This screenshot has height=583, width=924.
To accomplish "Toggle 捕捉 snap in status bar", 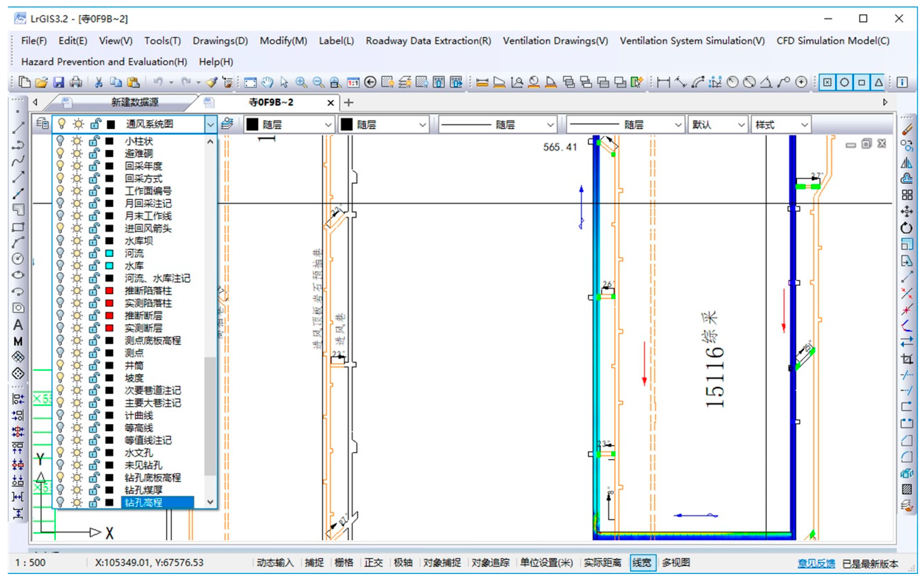I will click(314, 563).
